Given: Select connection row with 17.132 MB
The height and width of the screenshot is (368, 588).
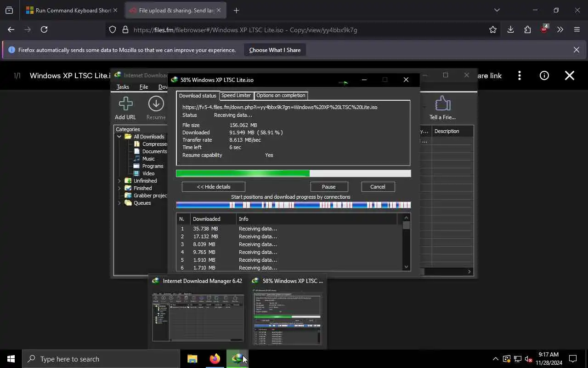Looking at the screenshot, I should click(x=289, y=236).
